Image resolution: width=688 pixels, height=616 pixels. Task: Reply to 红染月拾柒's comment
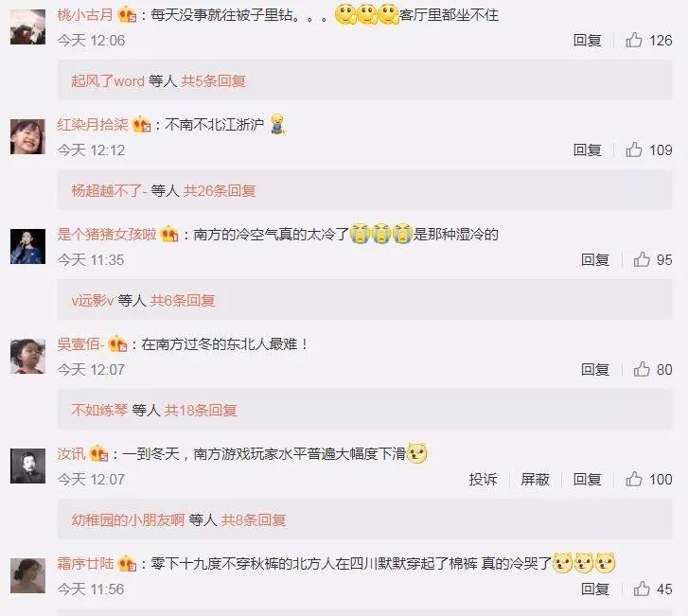click(587, 150)
